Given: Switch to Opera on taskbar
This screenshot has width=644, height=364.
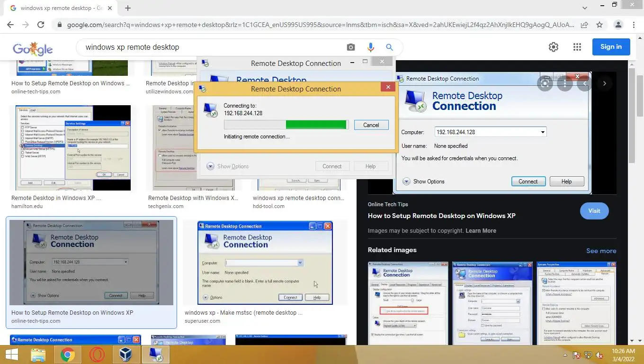Looking at the screenshot, I should click(x=97, y=355).
